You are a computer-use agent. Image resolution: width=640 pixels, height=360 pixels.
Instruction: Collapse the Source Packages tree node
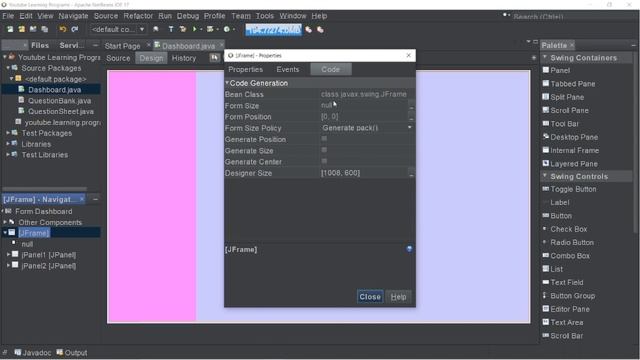click(8, 68)
